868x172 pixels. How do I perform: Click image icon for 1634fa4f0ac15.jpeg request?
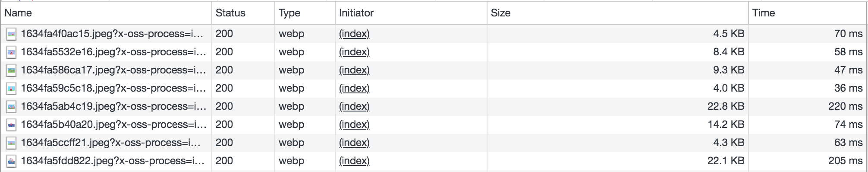11,34
